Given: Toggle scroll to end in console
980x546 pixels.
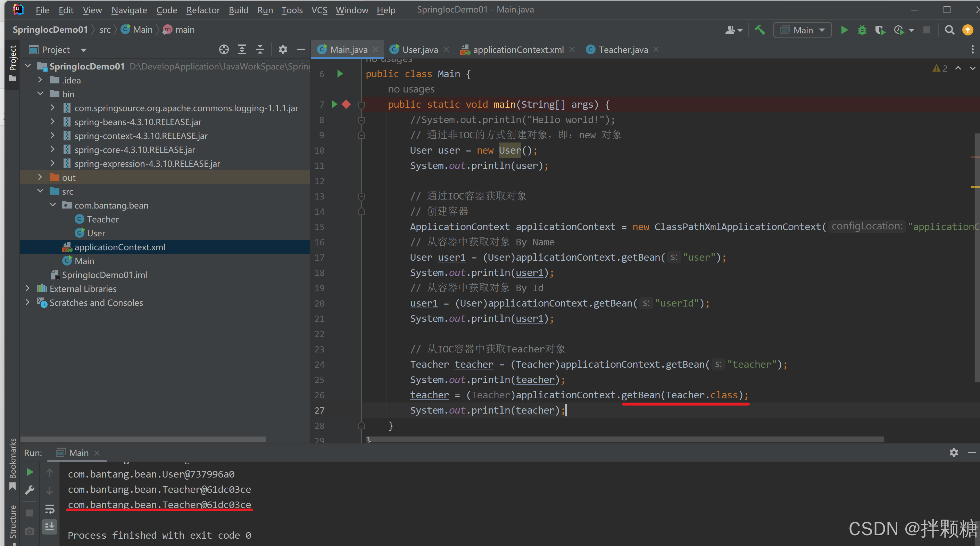Looking at the screenshot, I should tap(50, 527).
